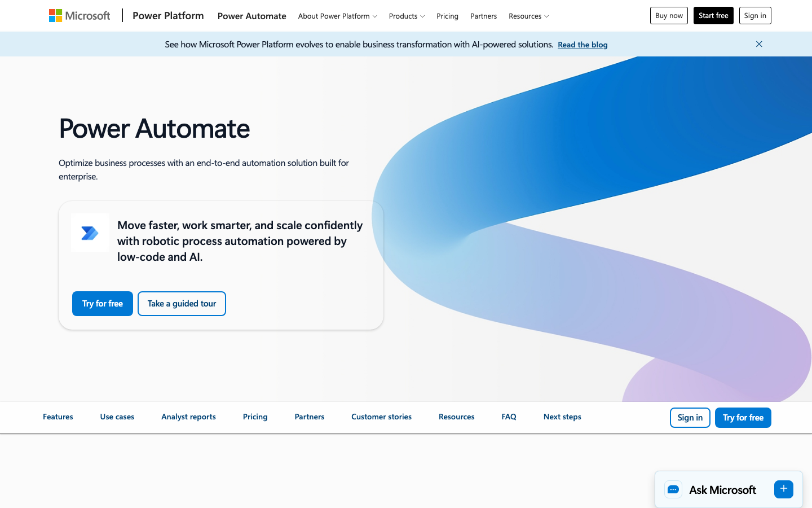Click the "Move faster, work smarter" card headline
This screenshot has height=508, width=812.
(x=240, y=241)
